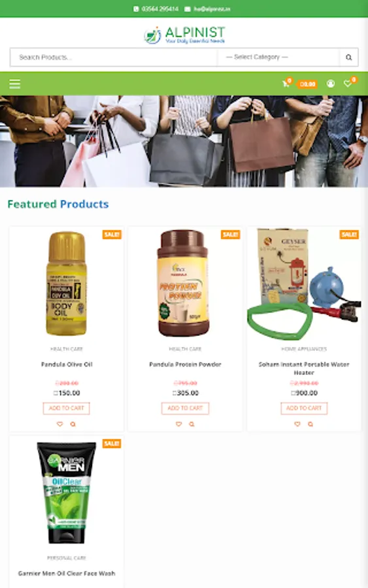Open the wishlist heart in header
This screenshot has width=368, height=588.
point(348,84)
